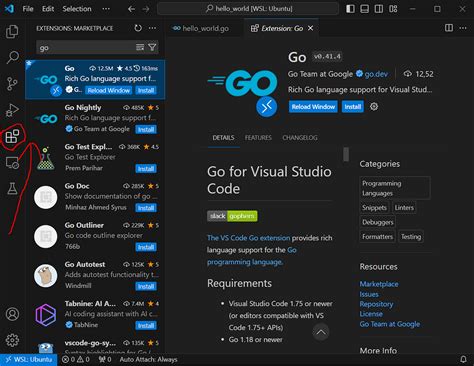Refresh the extensions marketplace list
Viewport: 474px width, 366px height.
tap(138, 28)
